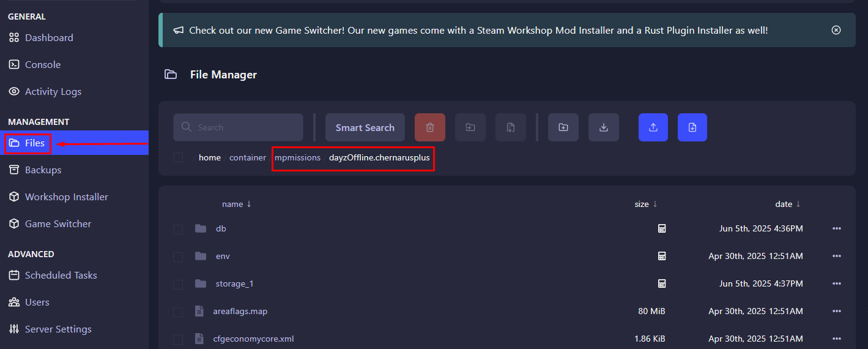Click the move files icon button

tap(470, 127)
